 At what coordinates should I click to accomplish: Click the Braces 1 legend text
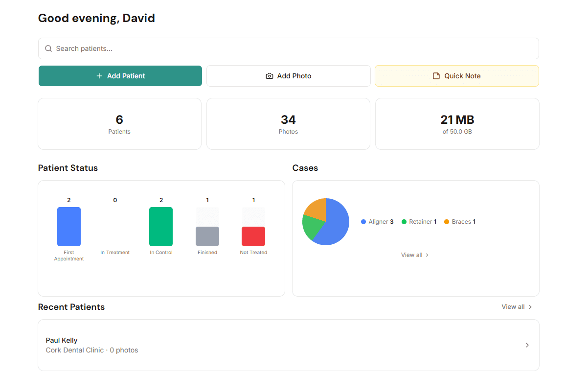(464, 222)
